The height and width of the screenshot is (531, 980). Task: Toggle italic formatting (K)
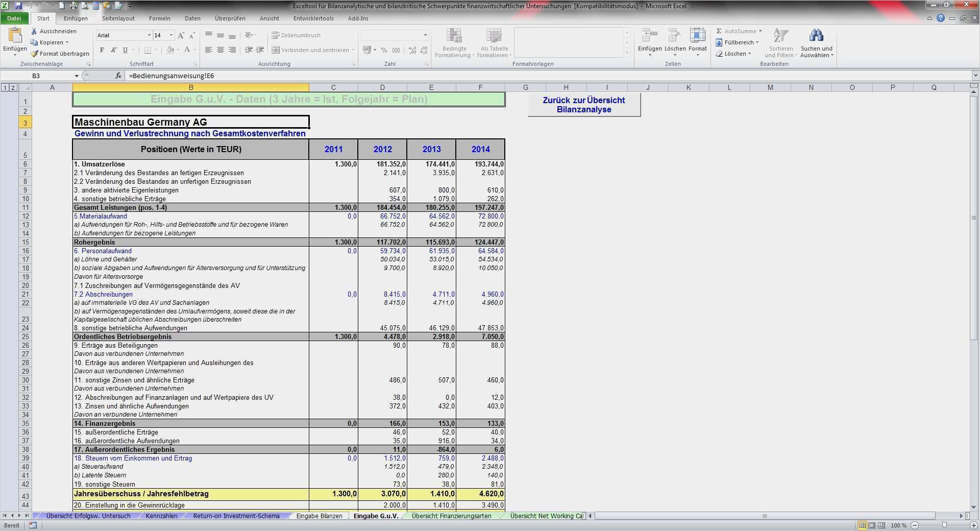[113, 50]
